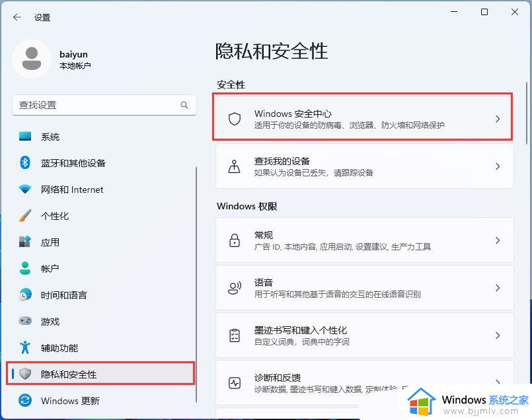Click the 语音 speech icon
Viewport: 532px width, 420px height.
[235, 288]
